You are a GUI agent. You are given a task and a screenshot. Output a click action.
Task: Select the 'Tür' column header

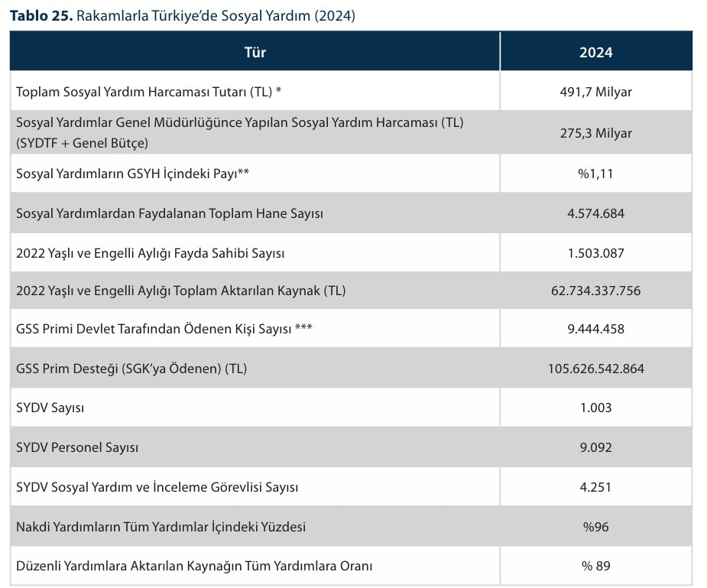pos(255,52)
